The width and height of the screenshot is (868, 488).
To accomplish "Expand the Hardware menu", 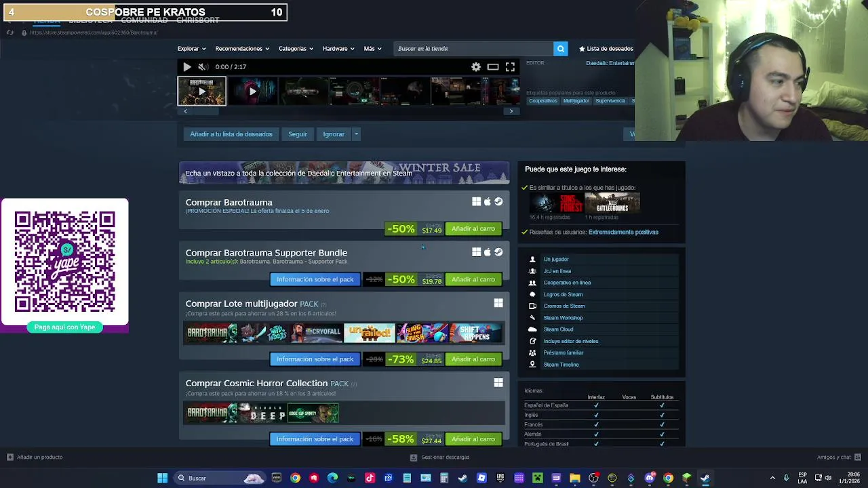I will coord(338,49).
